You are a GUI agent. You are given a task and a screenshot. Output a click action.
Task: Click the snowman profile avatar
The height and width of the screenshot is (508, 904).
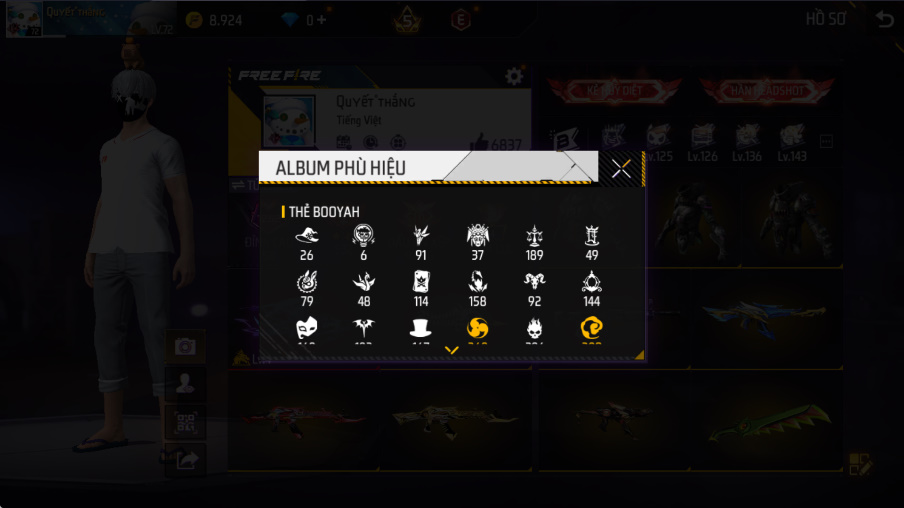[289, 121]
